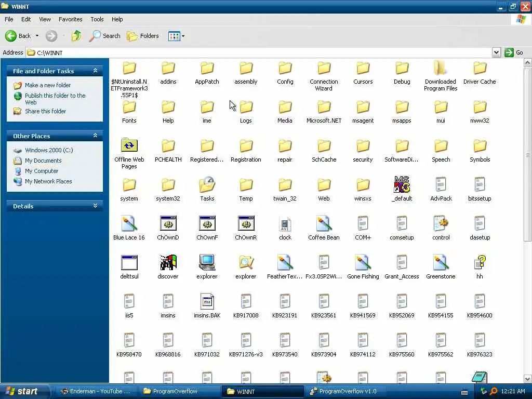
Task: Click in the Address bar field
Action: (259, 52)
